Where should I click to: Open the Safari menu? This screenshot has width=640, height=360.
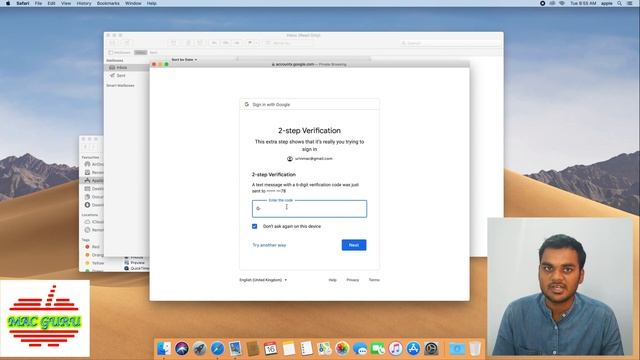click(x=22, y=3)
